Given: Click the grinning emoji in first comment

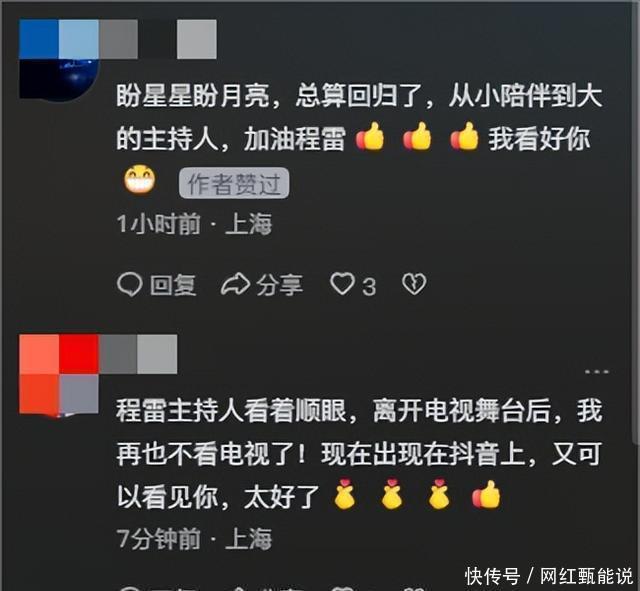Looking at the screenshot, I should tap(140, 180).
